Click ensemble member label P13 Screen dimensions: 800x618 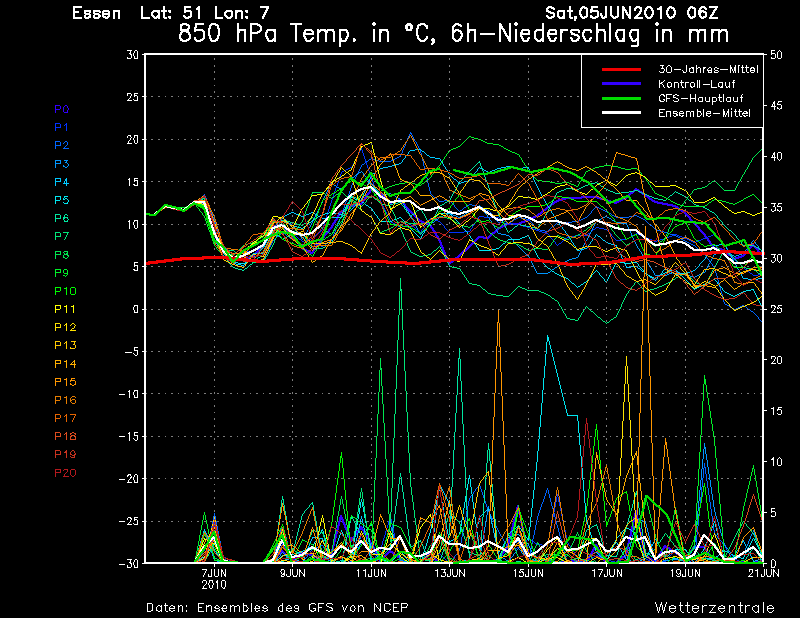[64, 345]
